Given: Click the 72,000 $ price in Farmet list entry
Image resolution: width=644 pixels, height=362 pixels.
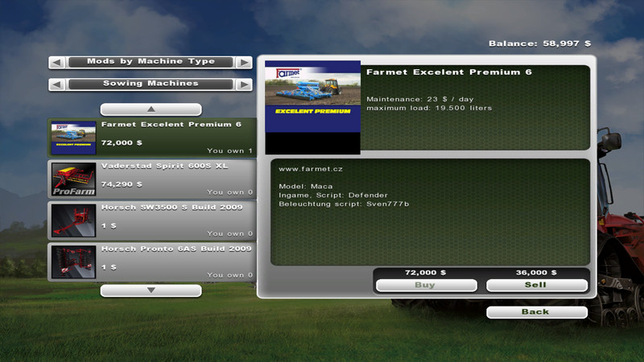Looking at the screenshot, I should 122,143.
